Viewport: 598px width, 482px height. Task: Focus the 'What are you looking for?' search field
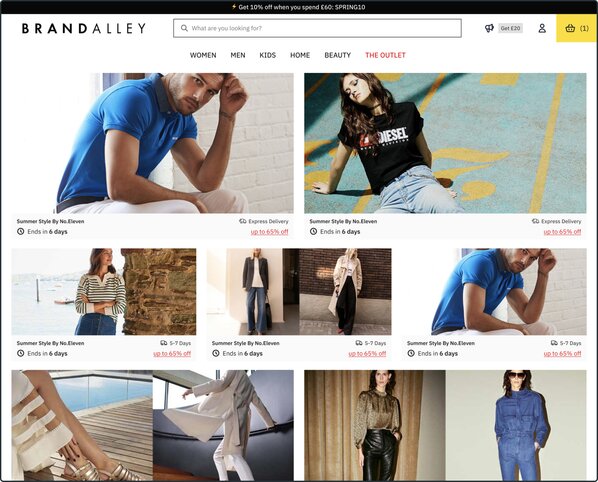317,28
